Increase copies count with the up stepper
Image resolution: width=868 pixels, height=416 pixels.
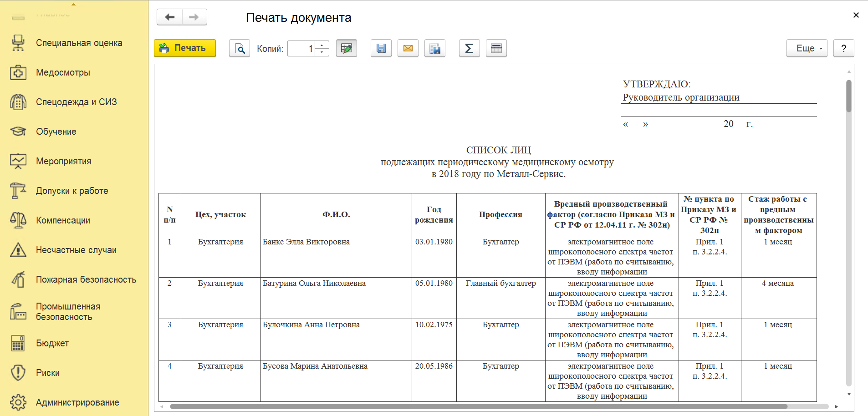[x=322, y=45]
